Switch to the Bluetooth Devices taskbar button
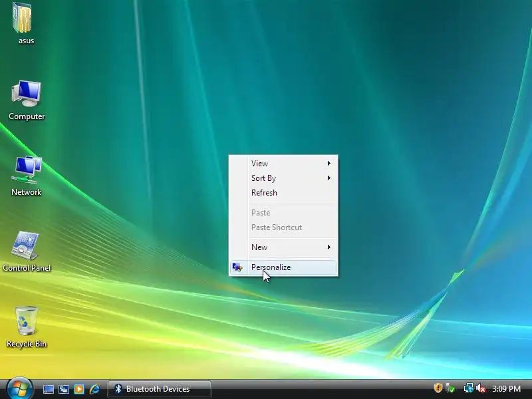This screenshot has height=399, width=532. 160,389
